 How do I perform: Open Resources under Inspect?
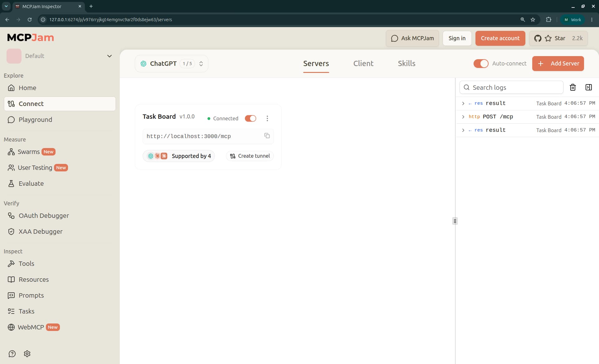pos(60,280)
